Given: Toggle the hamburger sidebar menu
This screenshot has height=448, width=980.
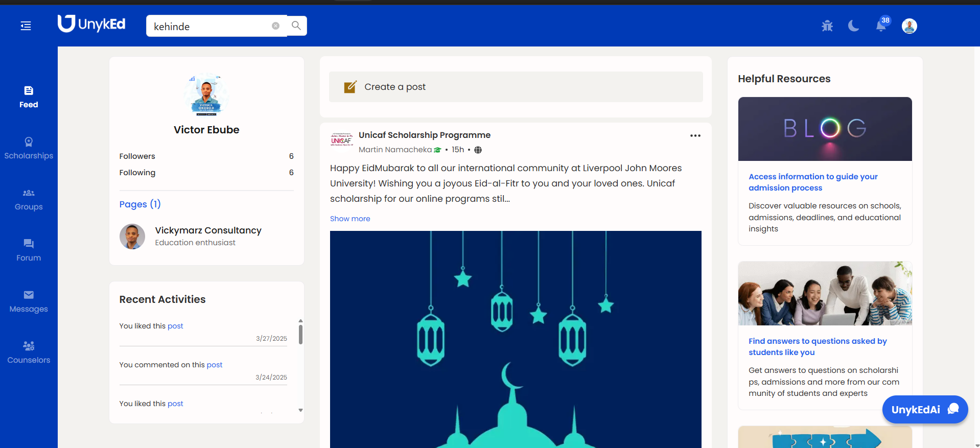Looking at the screenshot, I should tap(26, 26).
